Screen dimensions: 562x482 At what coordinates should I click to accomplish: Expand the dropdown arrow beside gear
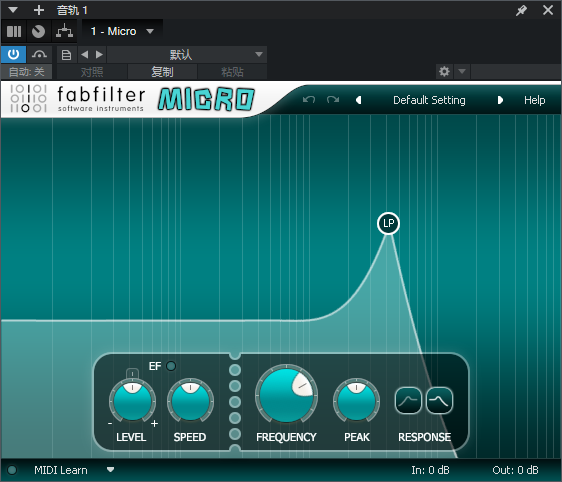click(462, 72)
